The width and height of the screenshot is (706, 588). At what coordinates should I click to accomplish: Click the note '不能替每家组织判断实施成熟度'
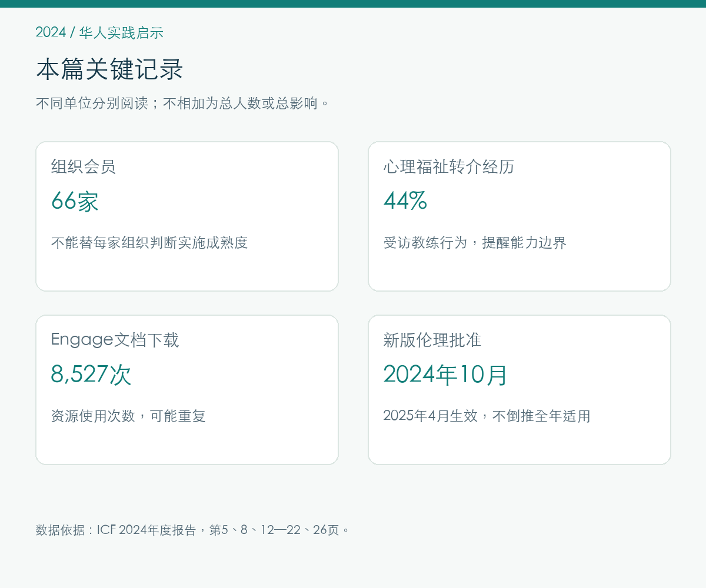coord(149,243)
